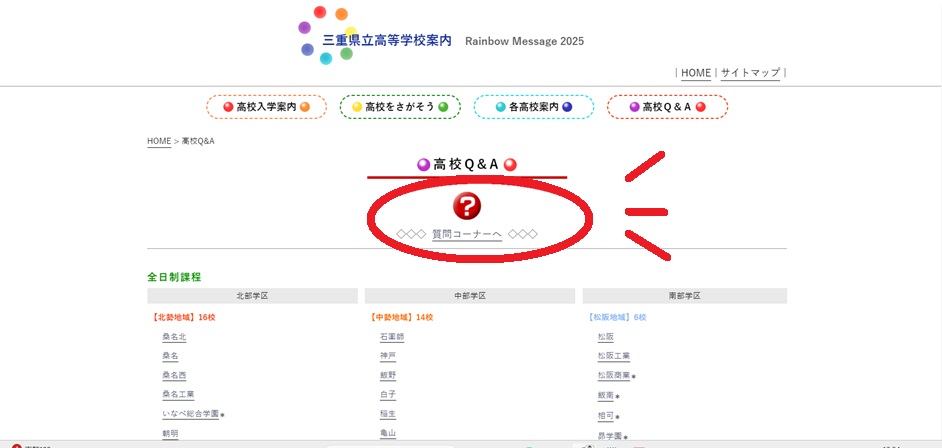942x448 pixels.
Task: Open the サイトマップ link
Action: [750, 73]
